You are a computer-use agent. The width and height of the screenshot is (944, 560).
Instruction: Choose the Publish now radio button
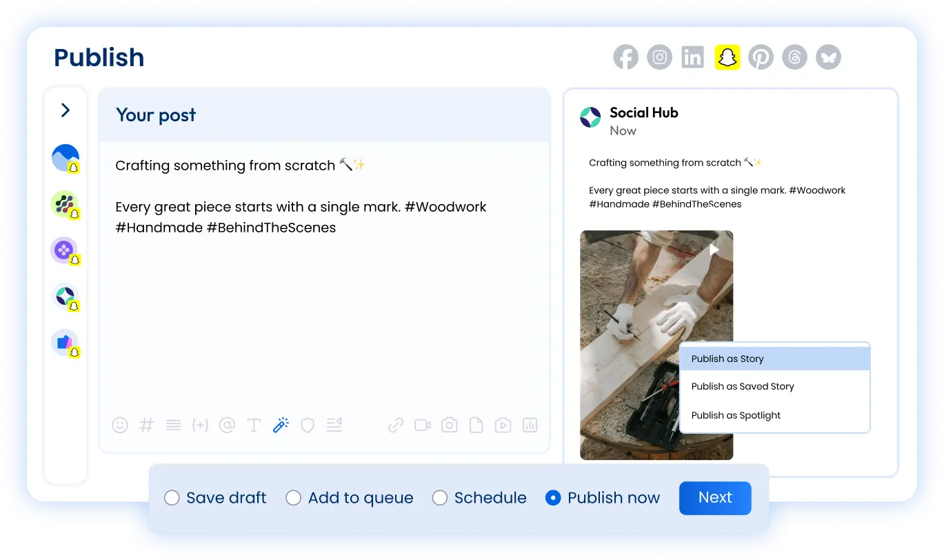(553, 497)
